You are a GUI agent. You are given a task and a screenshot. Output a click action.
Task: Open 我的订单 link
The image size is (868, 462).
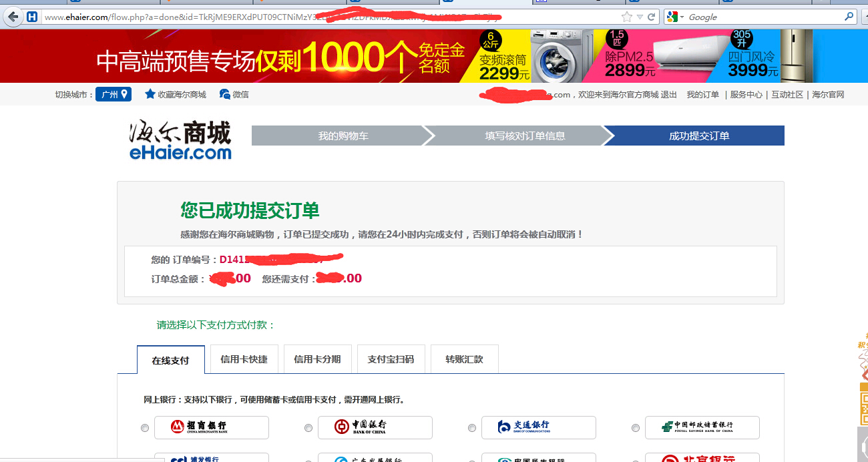(703, 95)
